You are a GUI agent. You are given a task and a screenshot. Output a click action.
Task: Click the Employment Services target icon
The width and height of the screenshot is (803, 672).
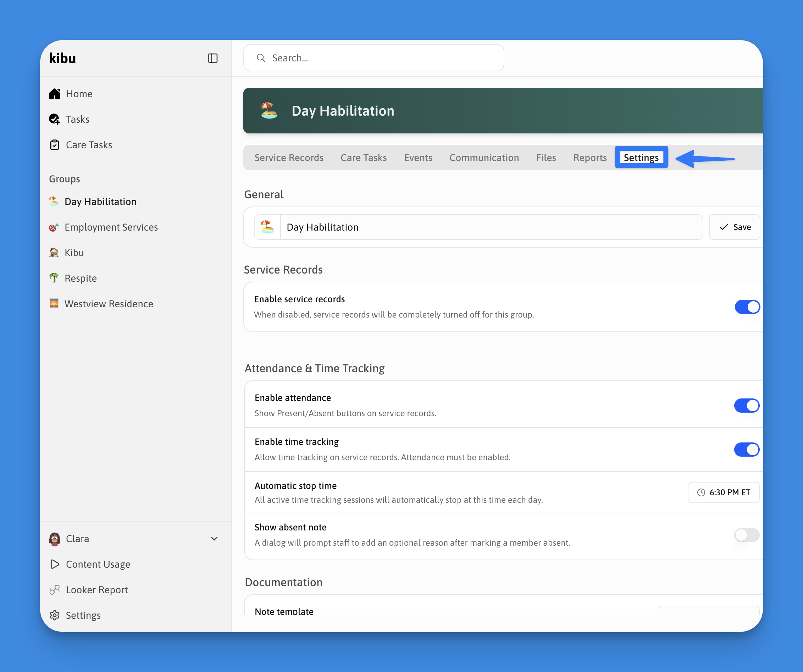(x=54, y=227)
